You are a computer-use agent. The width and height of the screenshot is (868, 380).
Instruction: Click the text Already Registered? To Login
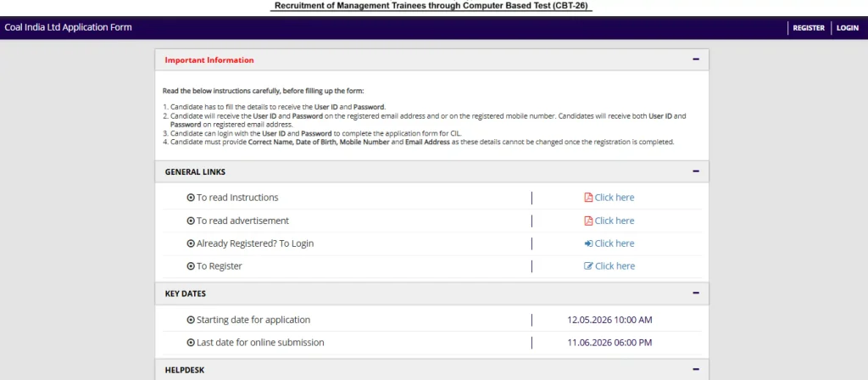(x=255, y=243)
